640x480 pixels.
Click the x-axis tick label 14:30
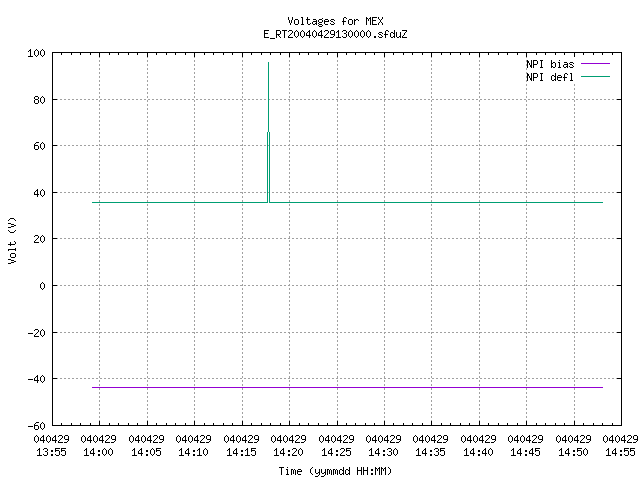(x=383, y=452)
